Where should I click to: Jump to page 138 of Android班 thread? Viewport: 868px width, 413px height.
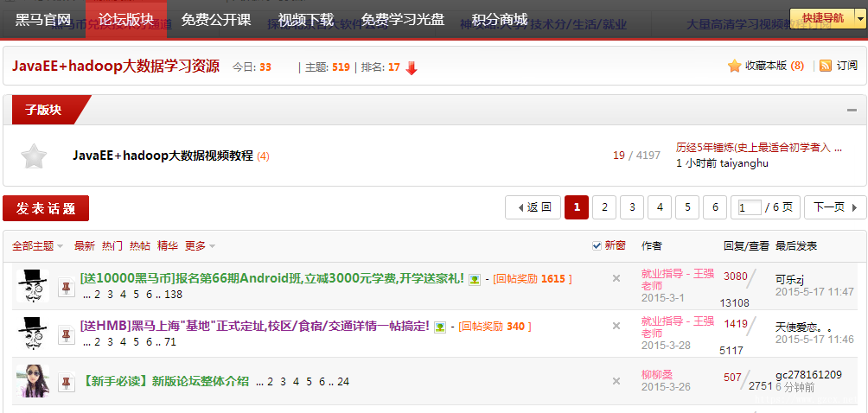(173, 294)
